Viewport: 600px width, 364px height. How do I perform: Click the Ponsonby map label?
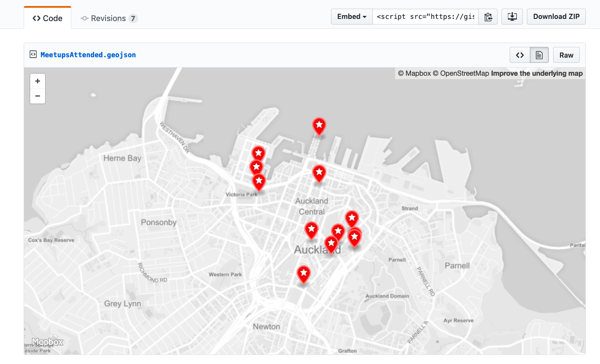tap(159, 222)
